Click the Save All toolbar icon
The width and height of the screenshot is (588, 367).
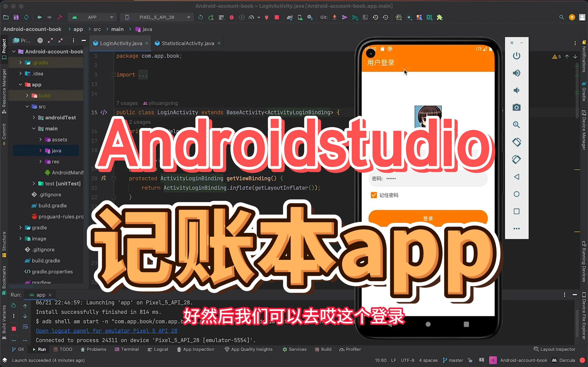[x=16, y=17]
